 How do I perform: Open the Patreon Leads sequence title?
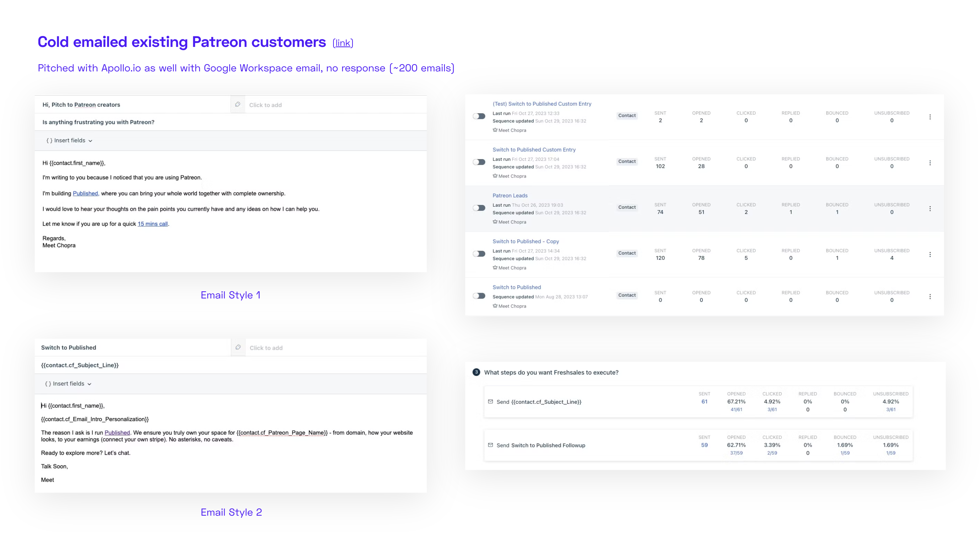510,195
